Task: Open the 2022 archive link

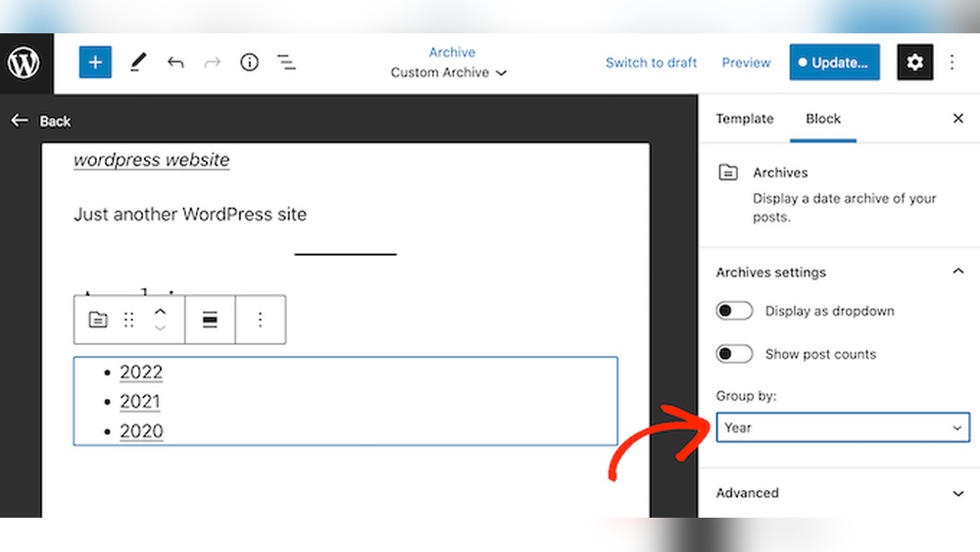Action: tap(141, 372)
